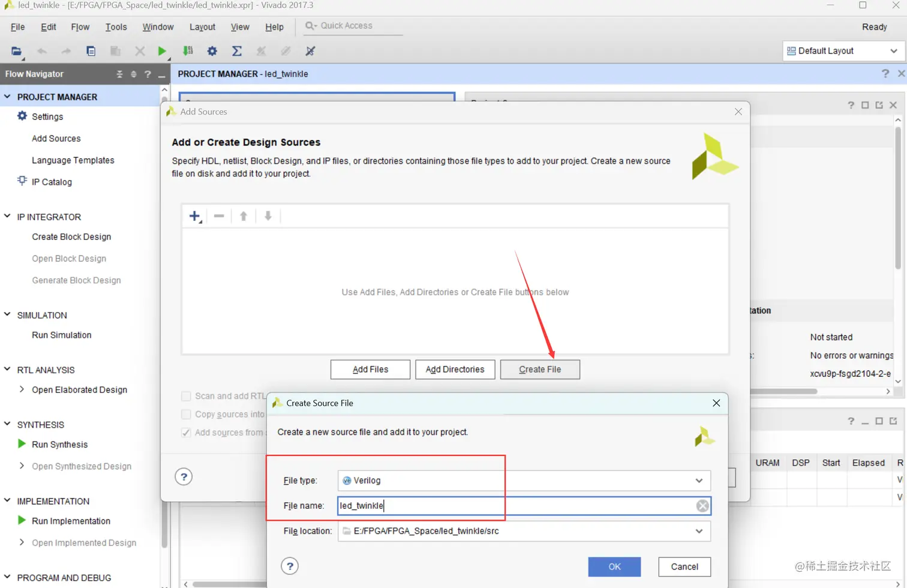Click OK in Create Source File
The image size is (907, 588).
614,566
